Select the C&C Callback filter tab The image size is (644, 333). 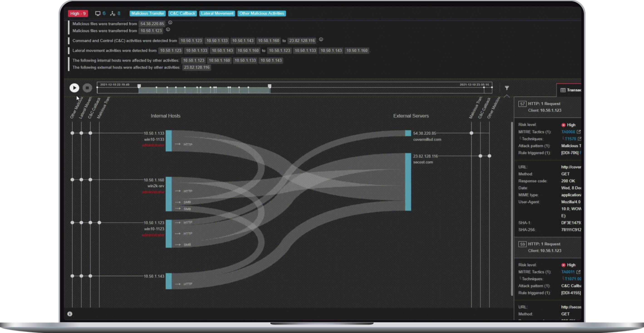[182, 13]
